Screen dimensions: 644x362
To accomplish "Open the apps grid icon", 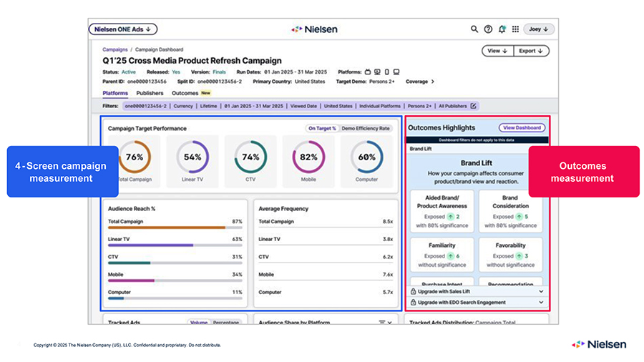I will [515, 29].
